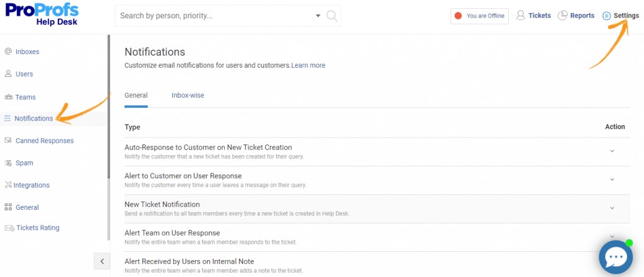Select Notifications in the sidebar

34,119
